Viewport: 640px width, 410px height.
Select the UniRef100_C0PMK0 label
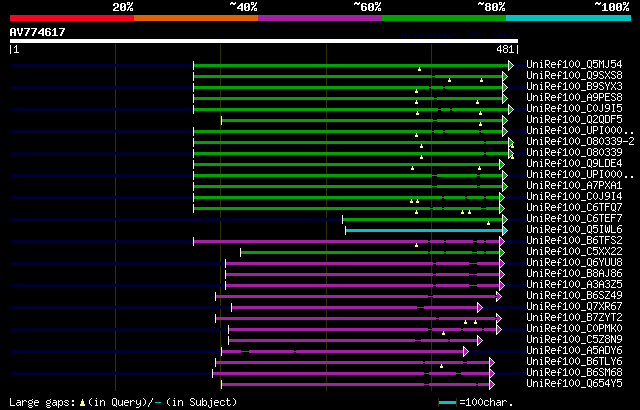574,329
